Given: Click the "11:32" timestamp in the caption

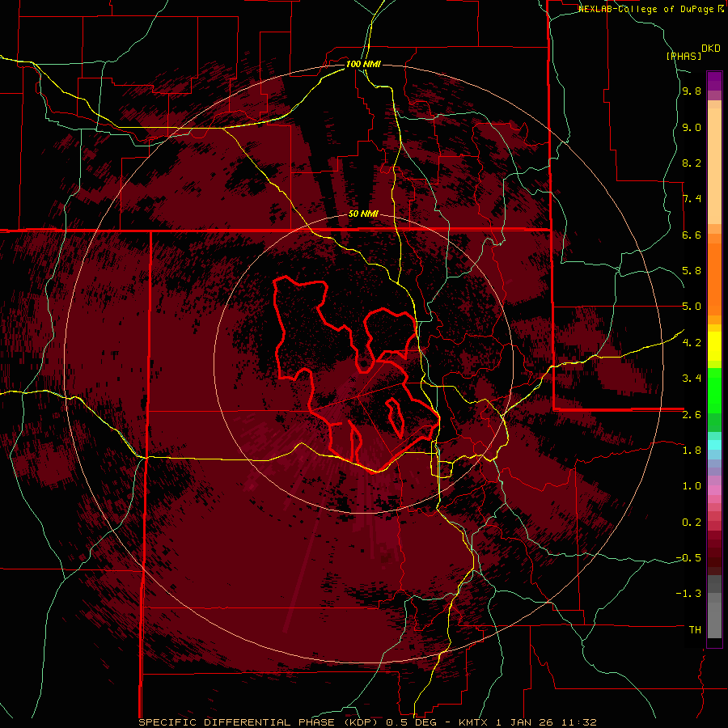Looking at the screenshot, I should (578, 722).
